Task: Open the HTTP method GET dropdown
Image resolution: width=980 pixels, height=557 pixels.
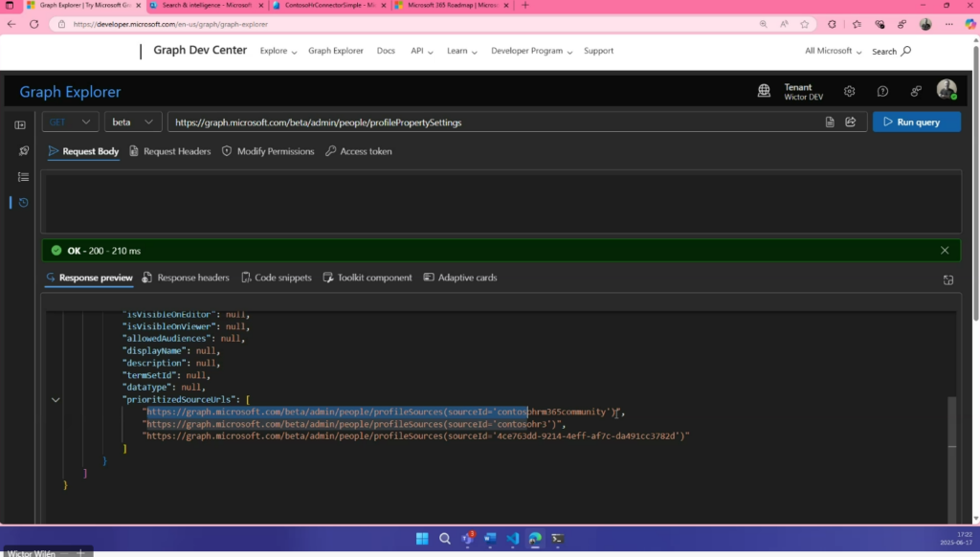Action: point(70,122)
